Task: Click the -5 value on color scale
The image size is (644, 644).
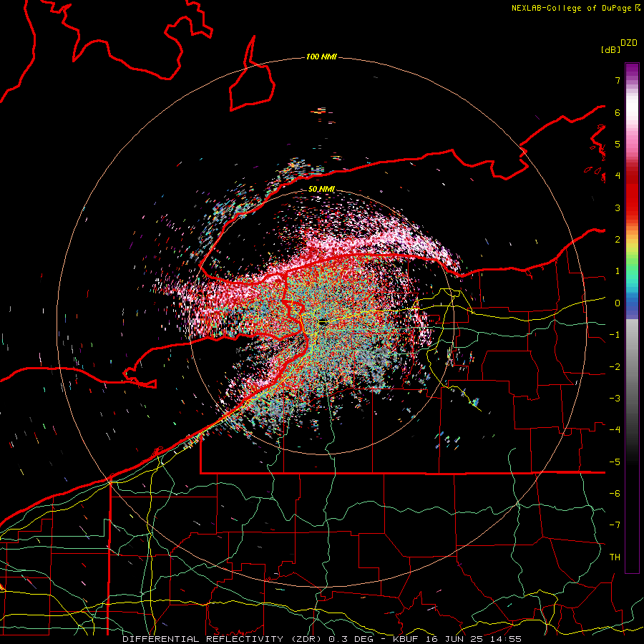Action: (615, 462)
